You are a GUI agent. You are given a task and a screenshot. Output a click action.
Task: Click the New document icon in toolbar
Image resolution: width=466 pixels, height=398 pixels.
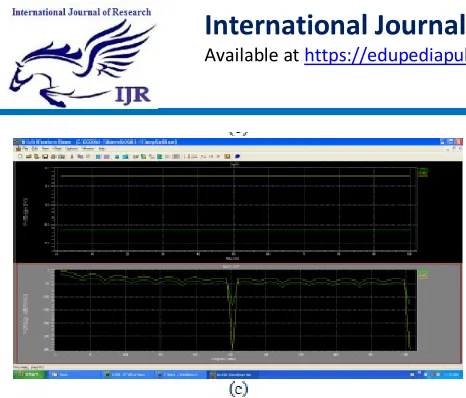[x=20, y=156]
